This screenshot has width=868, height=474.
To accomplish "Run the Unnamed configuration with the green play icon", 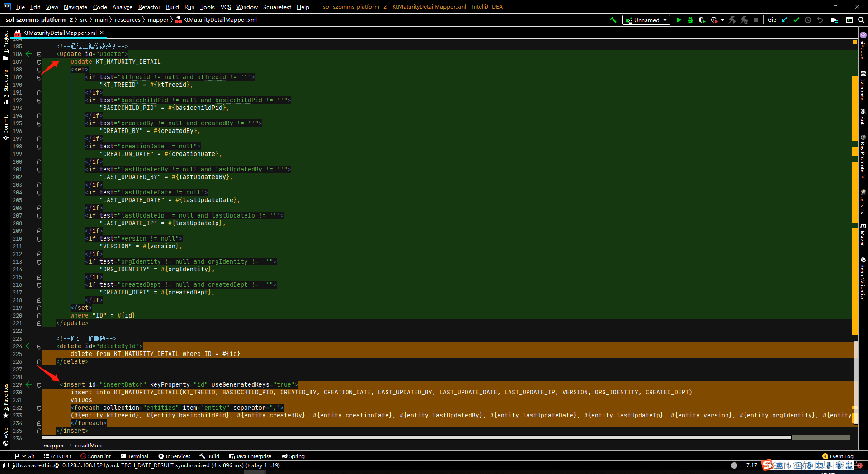I will point(679,20).
